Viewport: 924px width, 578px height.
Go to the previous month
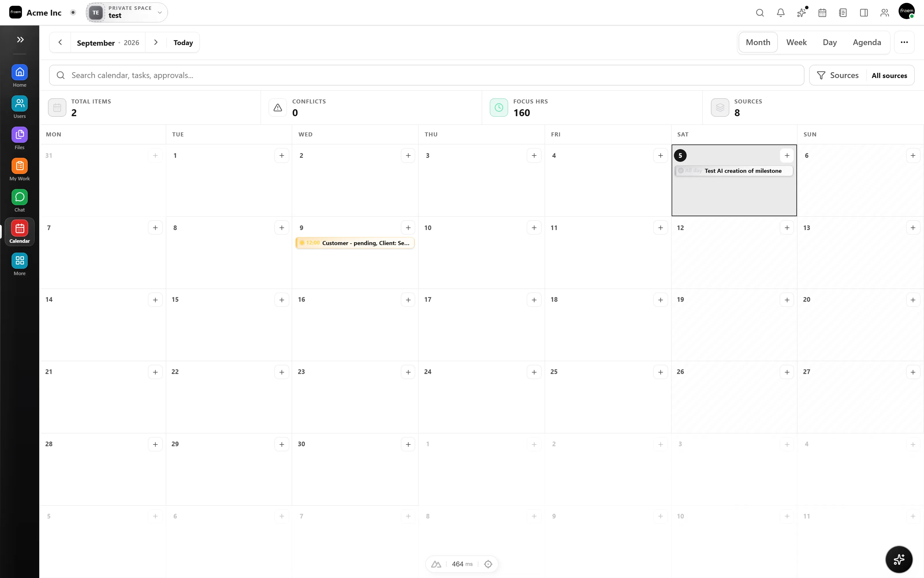(60, 42)
